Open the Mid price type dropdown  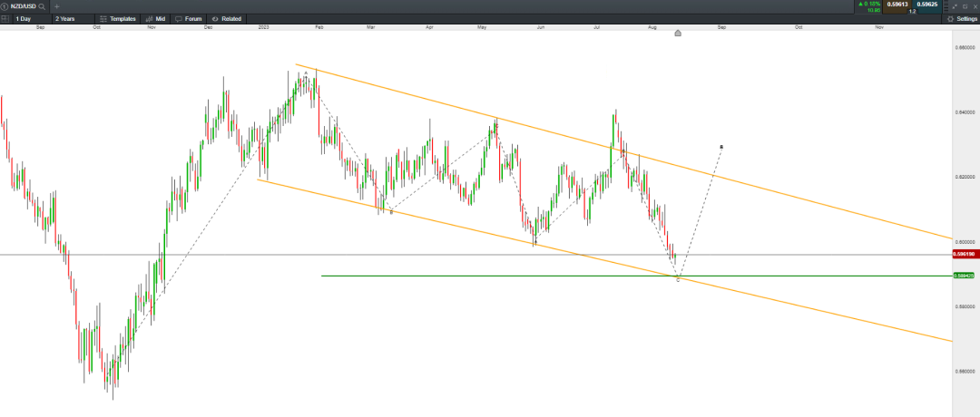[155, 18]
